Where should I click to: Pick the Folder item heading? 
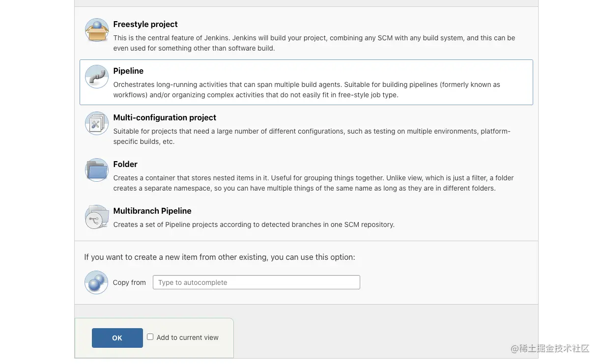[125, 165]
